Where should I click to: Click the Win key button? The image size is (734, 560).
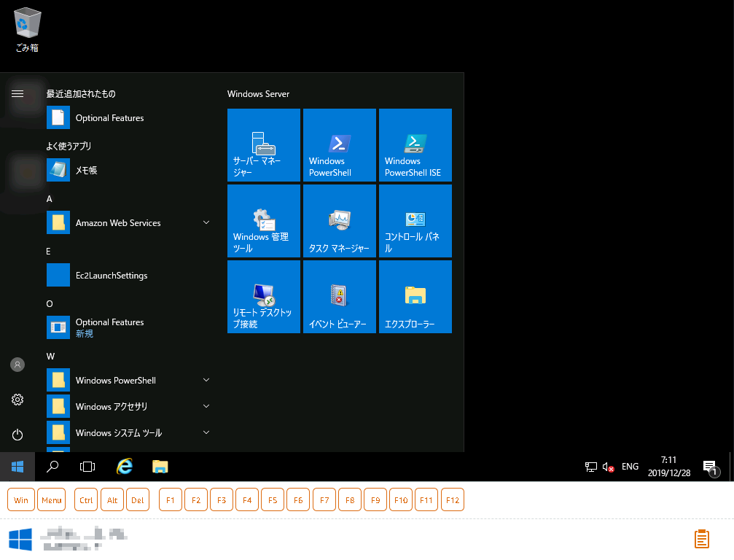click(x=21, y=500)
